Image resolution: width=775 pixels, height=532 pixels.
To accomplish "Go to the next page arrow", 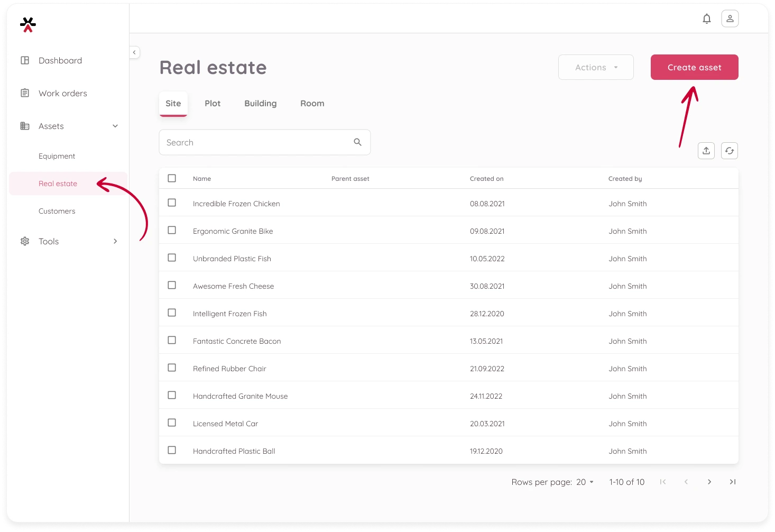I will pyautogui.click(x=709, y=482).
